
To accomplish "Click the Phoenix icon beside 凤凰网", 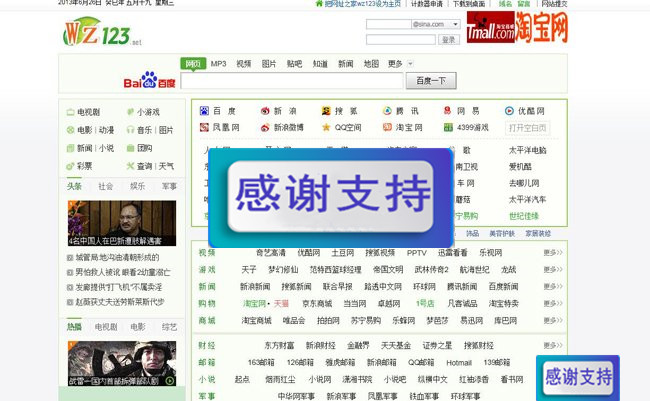I will pos(204,127).
